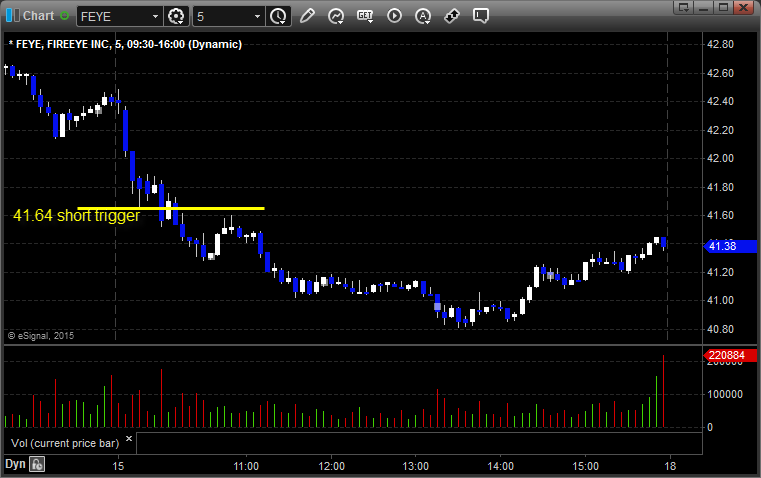
Task: Toggle the green link status indicator
Action: point(65,16)
